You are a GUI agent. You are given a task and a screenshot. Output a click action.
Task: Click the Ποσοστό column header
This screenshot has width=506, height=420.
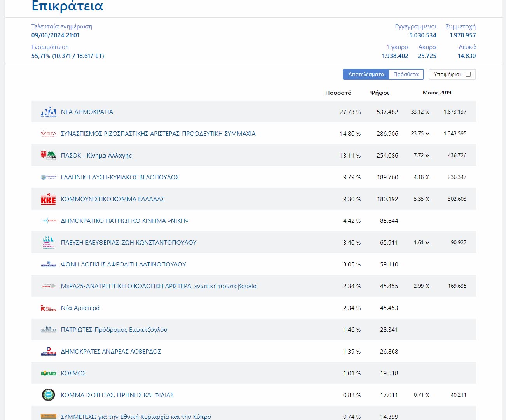[x=338, y=93]
